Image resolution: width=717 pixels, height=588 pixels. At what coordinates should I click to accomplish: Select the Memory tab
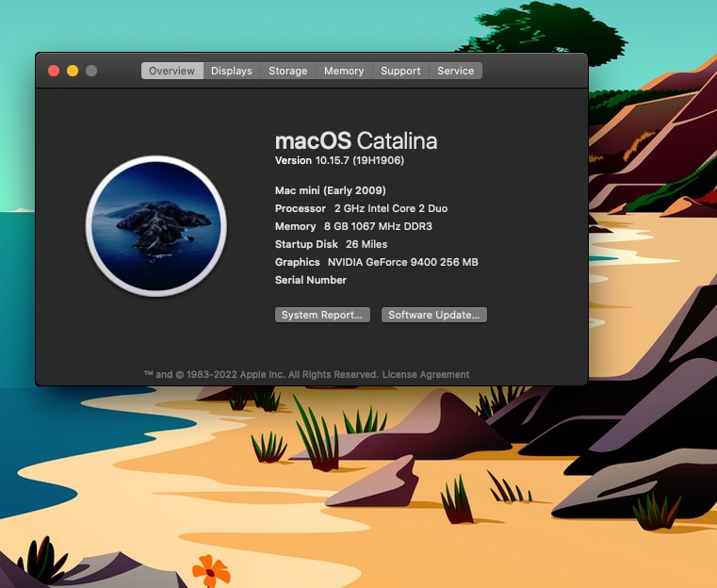click(344, 71)
